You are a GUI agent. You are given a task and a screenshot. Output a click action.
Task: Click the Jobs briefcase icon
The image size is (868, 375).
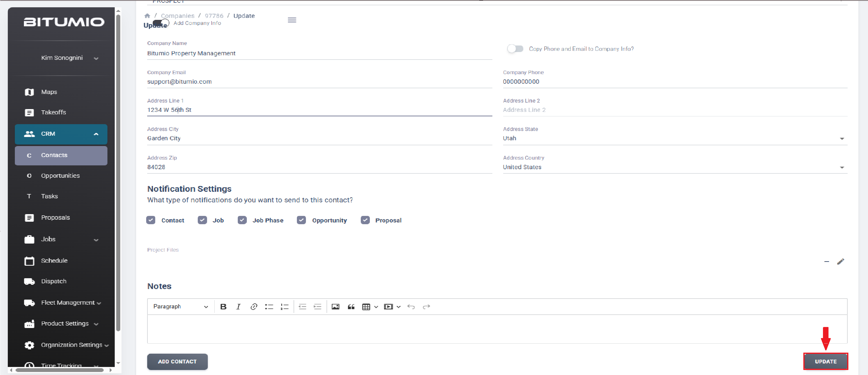point(29,239)
